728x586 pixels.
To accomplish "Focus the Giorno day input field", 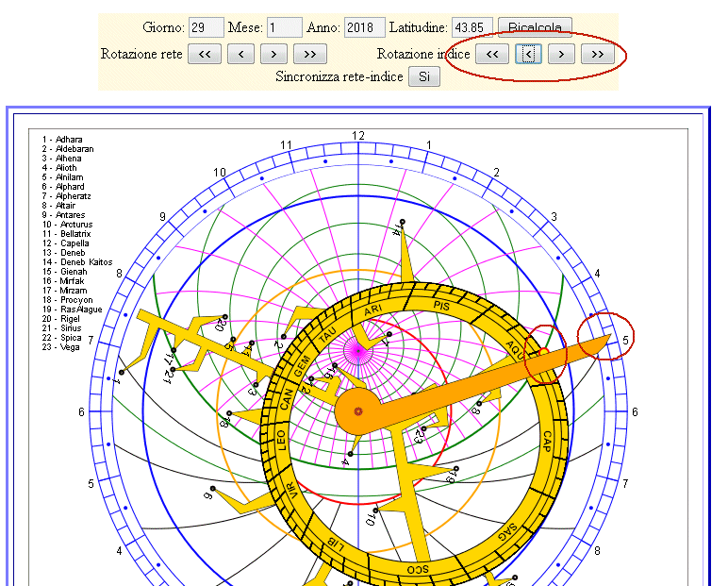I will click(206, 27).
